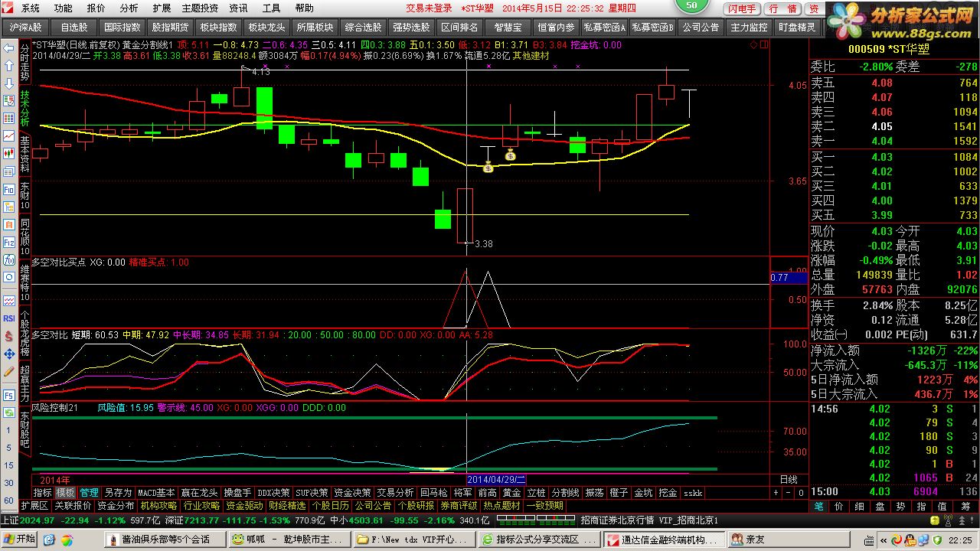Open the 分析 menu
Viewport: 980px width, 551px height.
(x=129, y=8)
